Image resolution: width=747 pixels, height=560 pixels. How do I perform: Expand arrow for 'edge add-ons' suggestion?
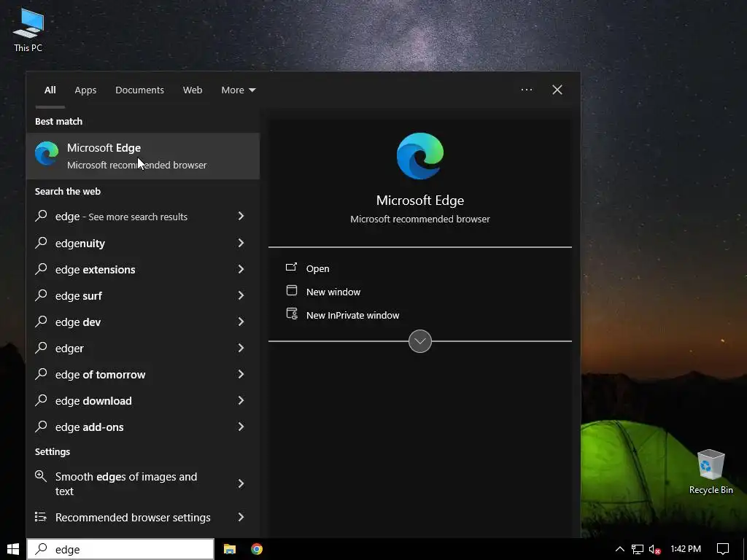point(241,427)
